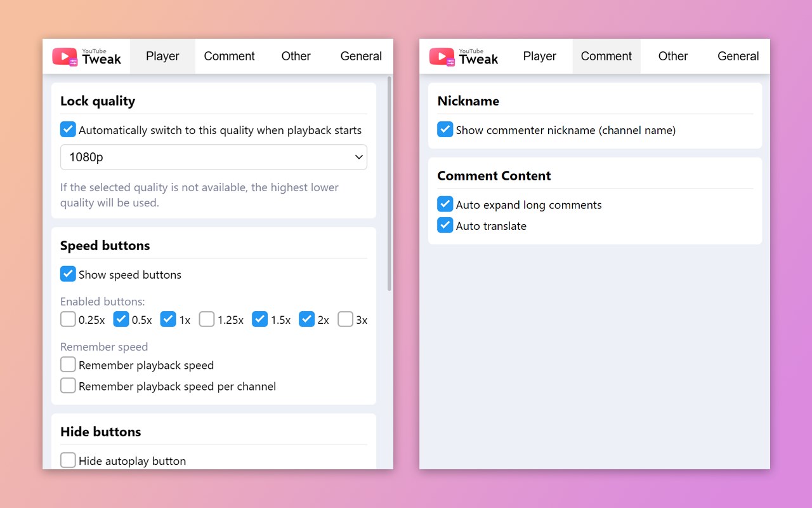Enable the 3x speed button
Viewport: 812px width, 508px height.
[x=345, y=319]
